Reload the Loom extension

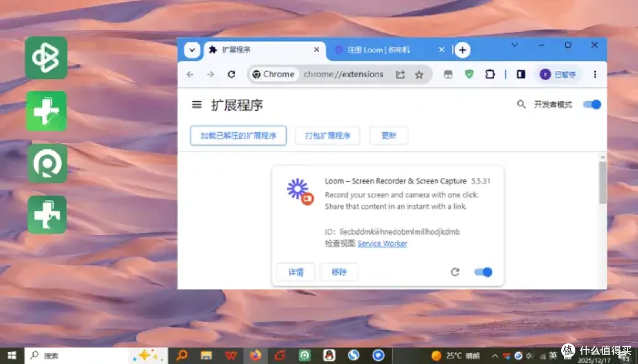point(455,272)
